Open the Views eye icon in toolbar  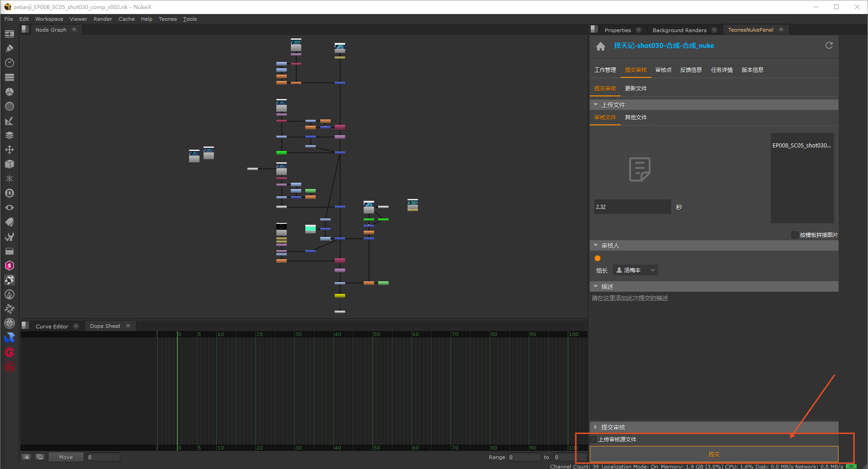pyautogui.click(x=9, y=208)
